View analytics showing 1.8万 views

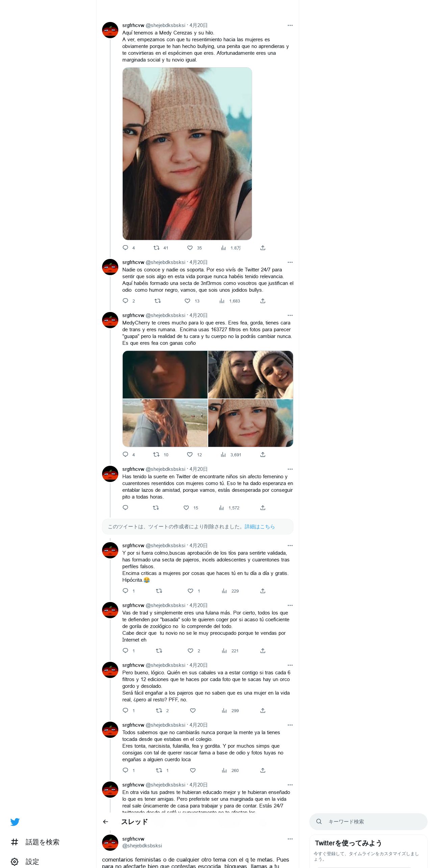coord(231,248)
